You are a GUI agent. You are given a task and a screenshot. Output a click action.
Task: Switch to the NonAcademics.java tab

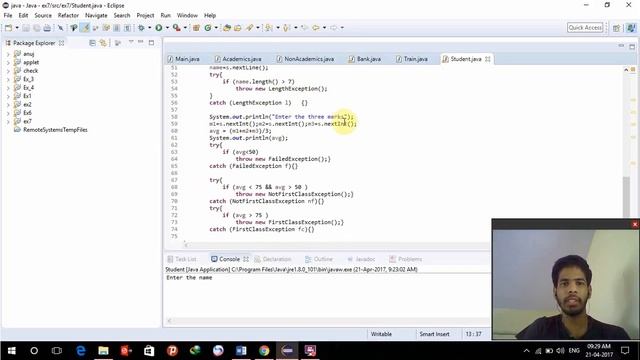pos(305,59)
